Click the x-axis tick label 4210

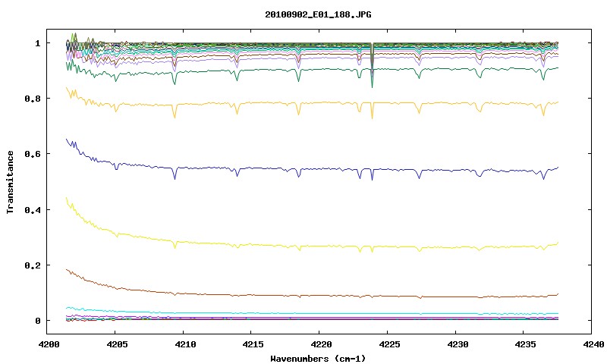[x=185, y=344]
